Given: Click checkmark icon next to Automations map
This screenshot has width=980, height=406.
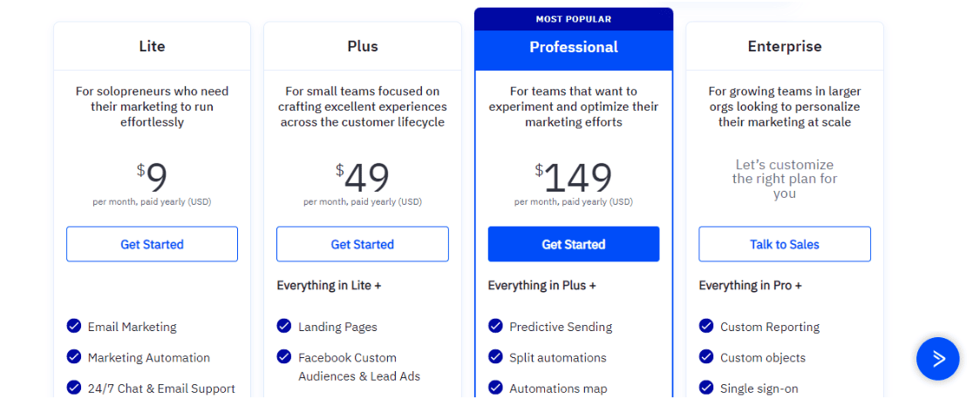Looking at the screenshot, I should click(x=495, y=388).
